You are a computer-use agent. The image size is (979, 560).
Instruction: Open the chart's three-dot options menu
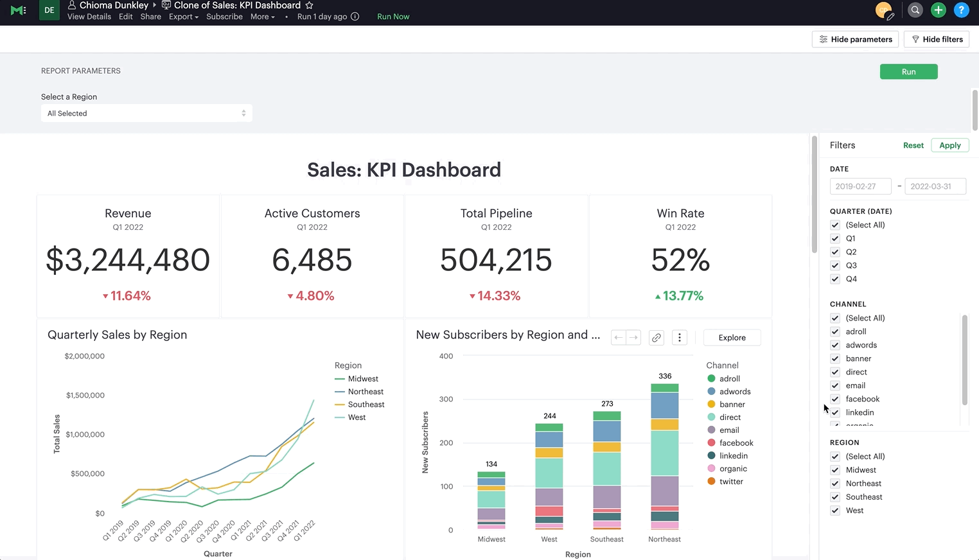(680, 338)
